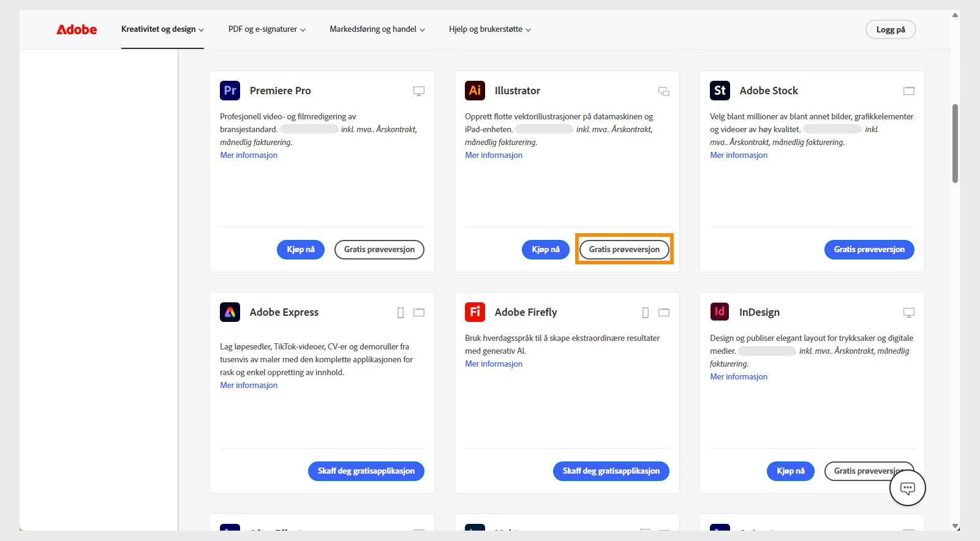
Task: Click Kjøp nå for Premiere Pro
Action: click(301, 250)
